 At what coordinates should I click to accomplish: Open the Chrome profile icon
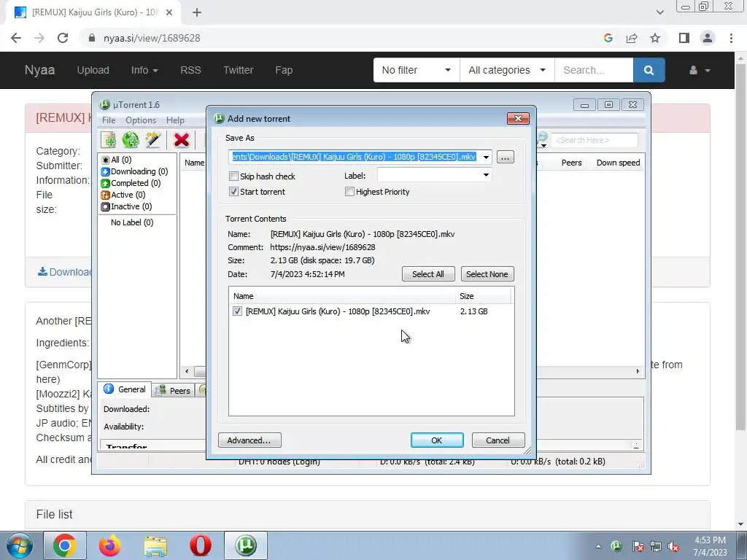(708, 38)
